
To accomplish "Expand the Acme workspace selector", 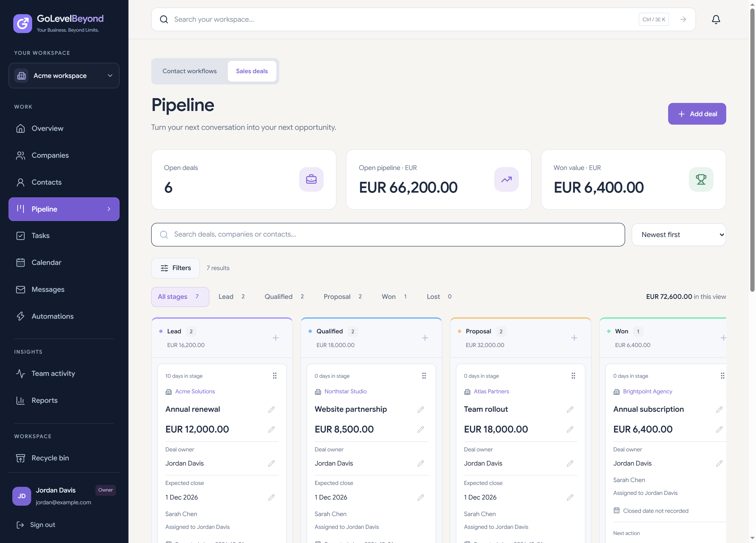I will (64, 76).
